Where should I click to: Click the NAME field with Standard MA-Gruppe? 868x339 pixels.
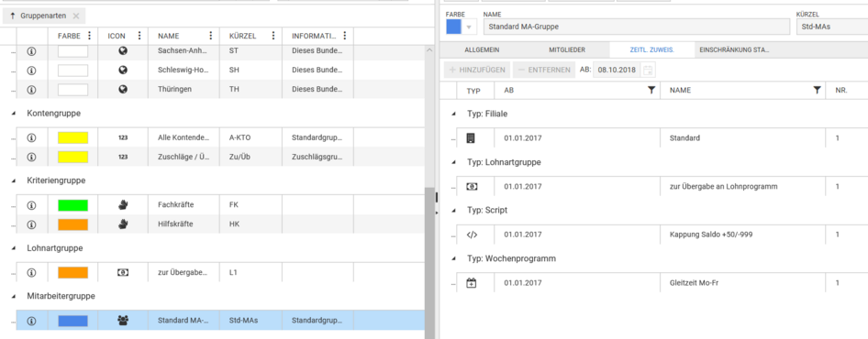(637, 27)
